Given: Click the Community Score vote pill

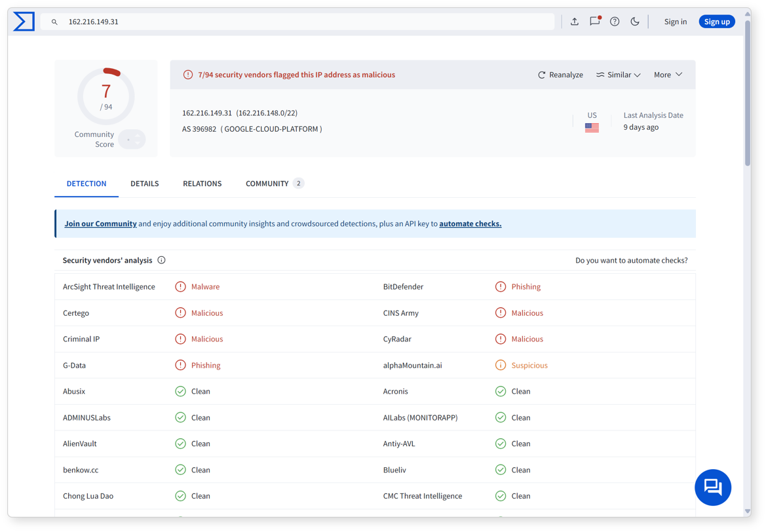Looking at the screenshot, I should point(132,140).
